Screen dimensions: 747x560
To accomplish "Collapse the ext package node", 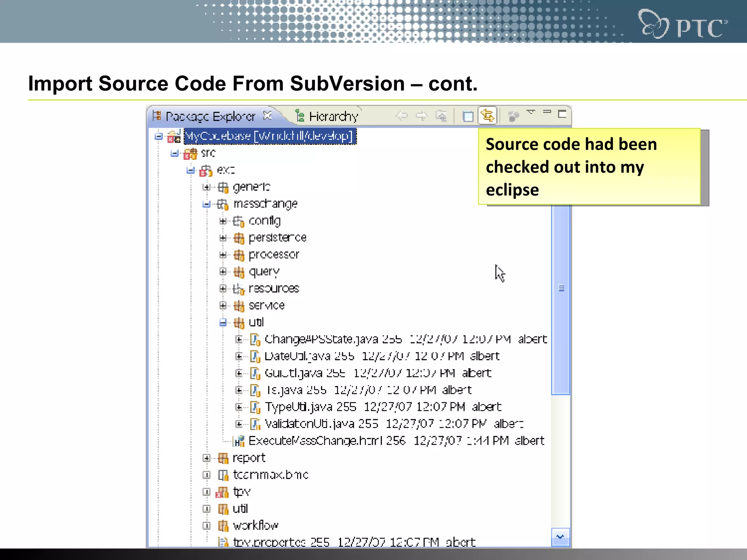I will click(190, 170).
